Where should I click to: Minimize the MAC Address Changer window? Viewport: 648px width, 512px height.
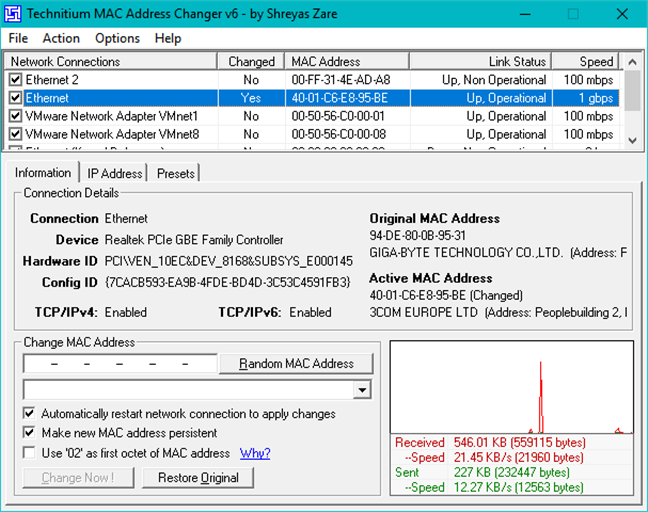(x=525, y=14)
